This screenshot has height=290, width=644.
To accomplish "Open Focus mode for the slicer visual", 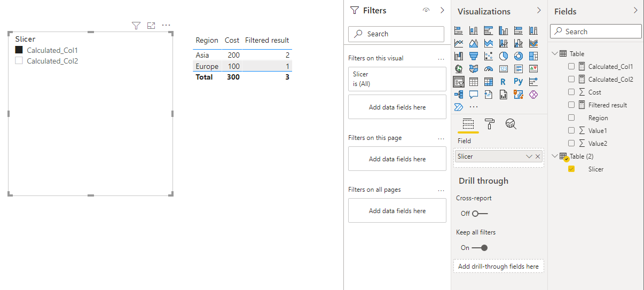I will point(151,25).
